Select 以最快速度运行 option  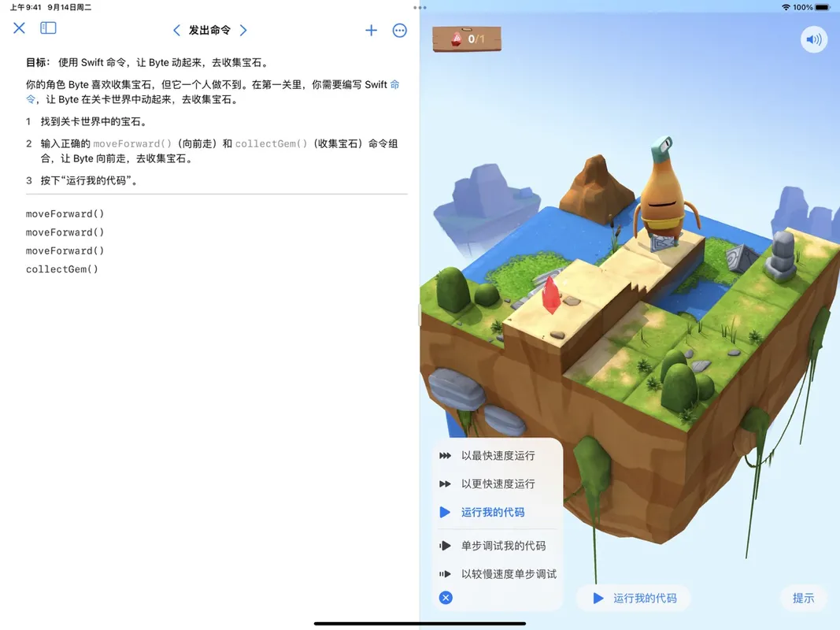click(x=497, y=456)
